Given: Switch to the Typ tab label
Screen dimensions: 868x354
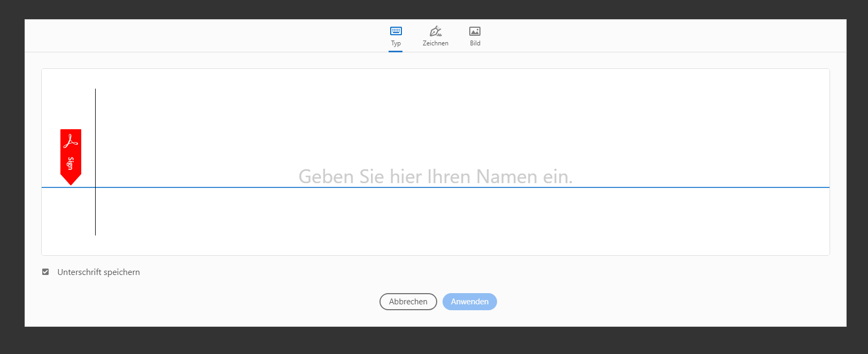Looking at the screenshot, I should (x=396, y=43).
